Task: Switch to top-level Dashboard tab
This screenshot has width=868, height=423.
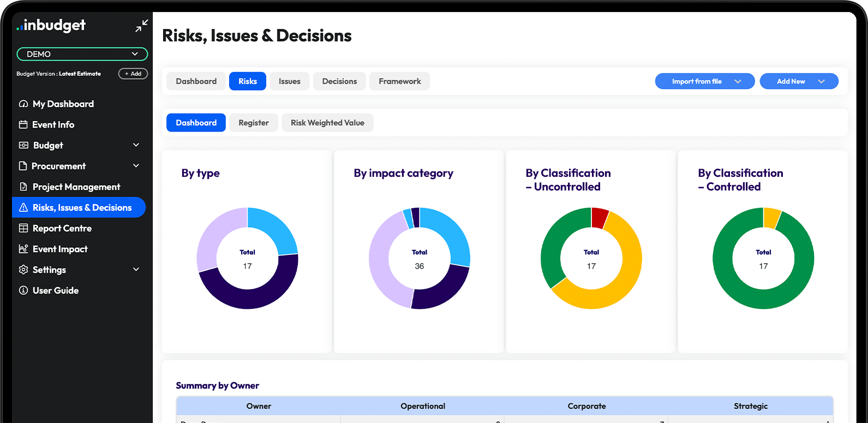Action: tap(196, 81)
